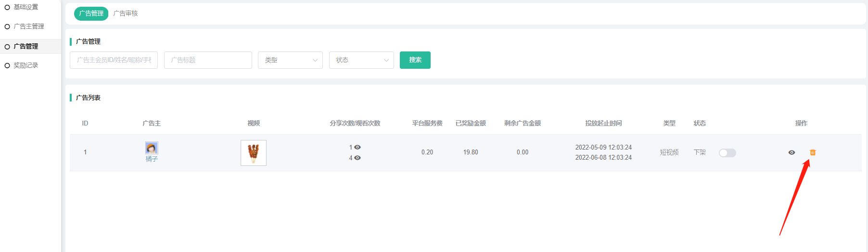
Task: View ad details via the operations eye icon
Action: coord(791,152)
